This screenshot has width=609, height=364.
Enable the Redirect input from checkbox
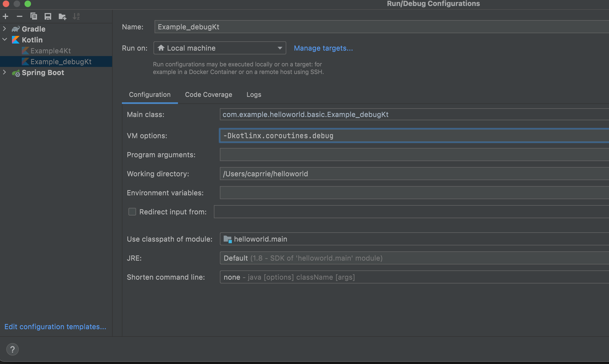(x=132, y=212)
